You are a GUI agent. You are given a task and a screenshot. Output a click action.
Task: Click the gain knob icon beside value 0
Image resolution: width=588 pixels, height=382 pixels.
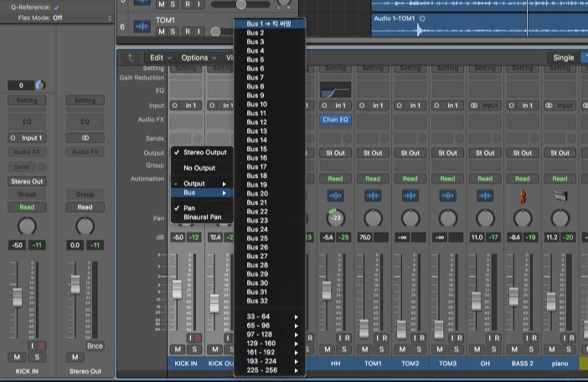click(x=39, y=85)
